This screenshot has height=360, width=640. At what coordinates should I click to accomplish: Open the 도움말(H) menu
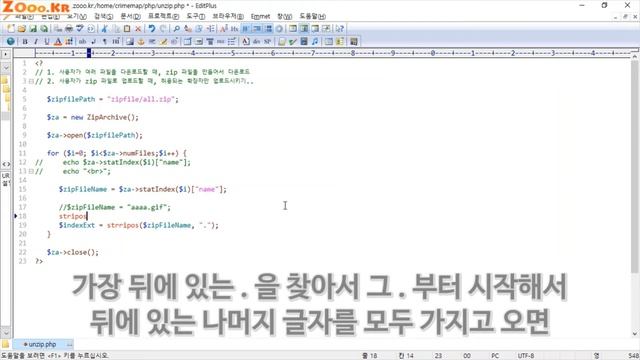(x=312, y=16)
